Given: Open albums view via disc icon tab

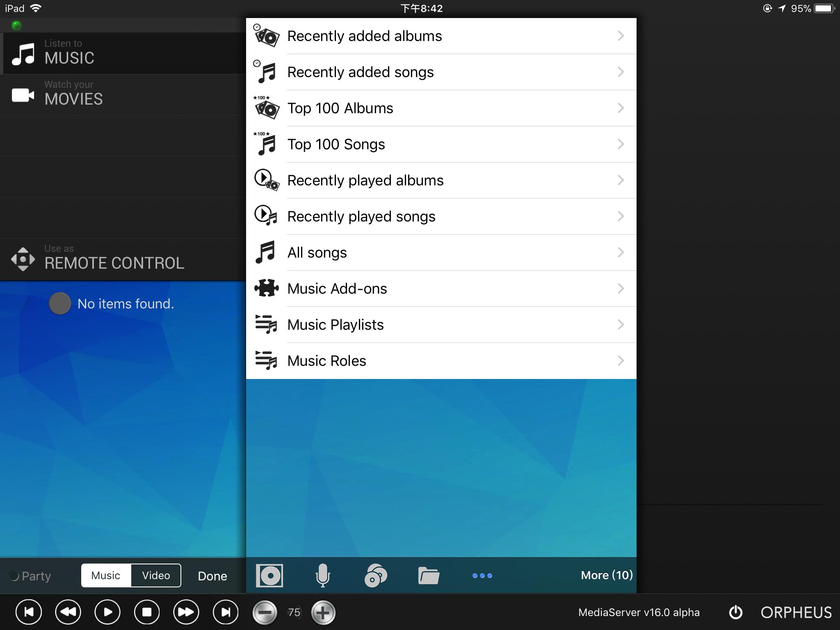Looking at the screenshot, I should tap(269, 575).
